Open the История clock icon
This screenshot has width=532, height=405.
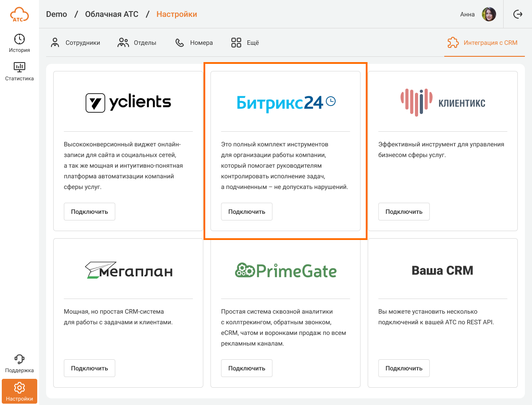click(x=20, y=39)
